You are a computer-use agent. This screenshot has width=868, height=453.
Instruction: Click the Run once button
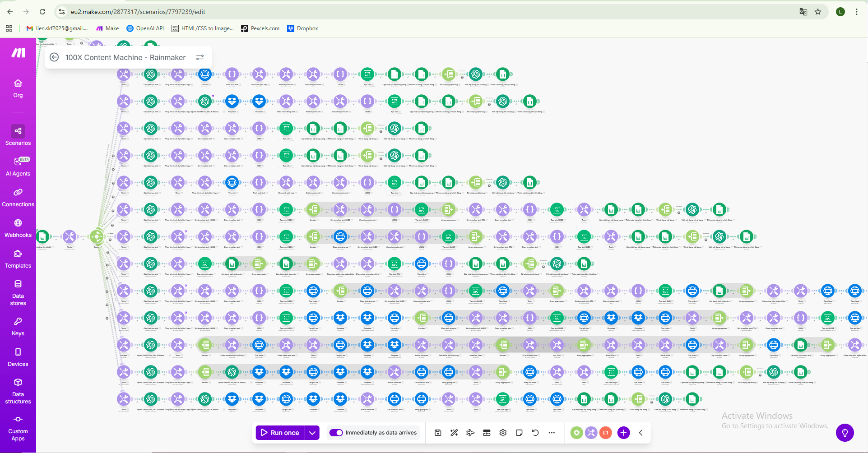pyautogui.click(x=280, y=433)
